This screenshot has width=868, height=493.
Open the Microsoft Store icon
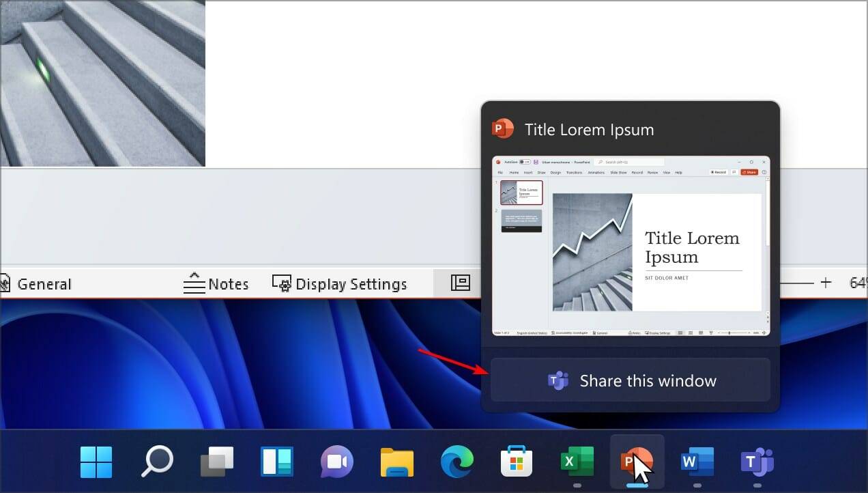pos(517,462)
